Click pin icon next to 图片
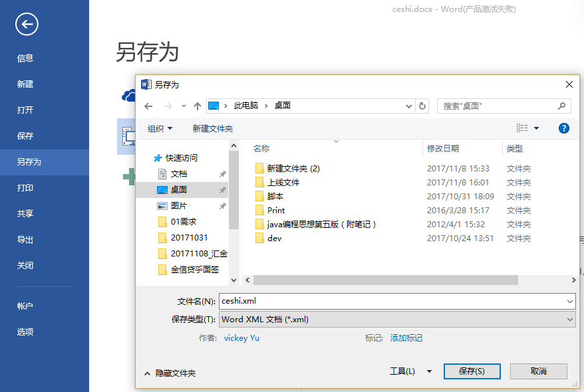This screenshot has height=392, width=584. click(x=222, y=206)
